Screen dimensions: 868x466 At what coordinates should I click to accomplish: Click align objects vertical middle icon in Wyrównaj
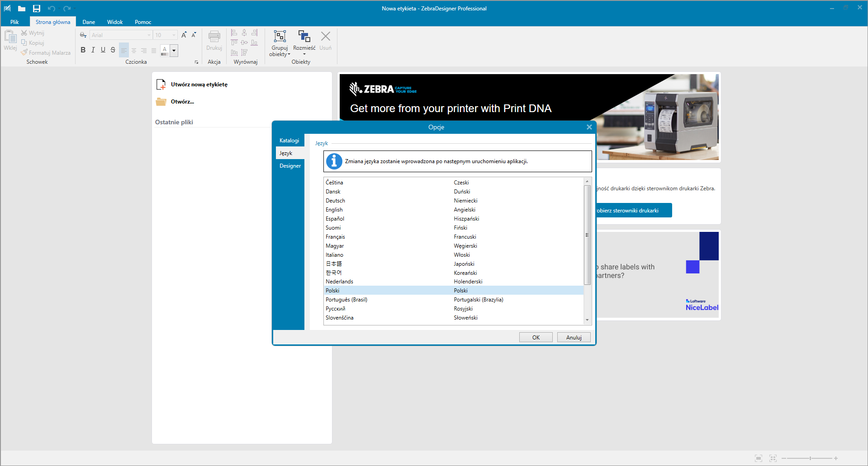coord(244,42)
